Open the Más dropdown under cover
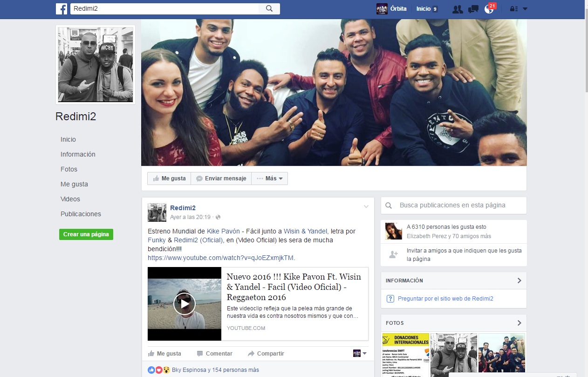Viewport: 588px width, 377px height. click(270, 178)
